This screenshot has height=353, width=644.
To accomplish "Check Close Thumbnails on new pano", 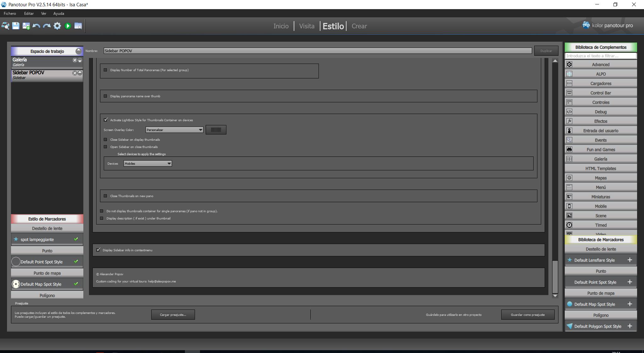I will [x=105, y=196].
